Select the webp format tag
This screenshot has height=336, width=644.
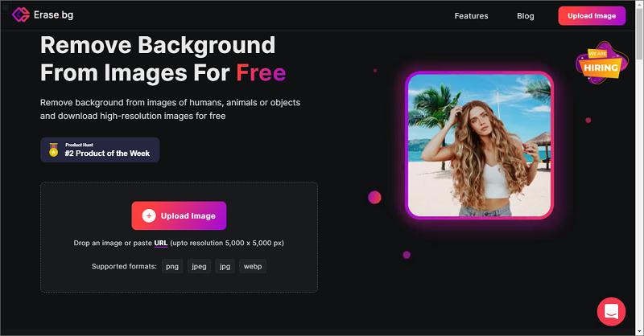[253, 266]
